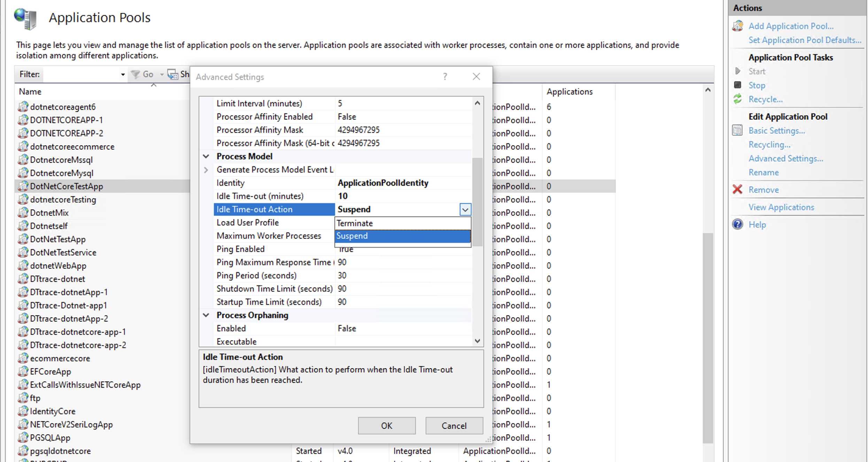Collapse the Process Orphaning section
868x462 pixels.
click(206, 315)
